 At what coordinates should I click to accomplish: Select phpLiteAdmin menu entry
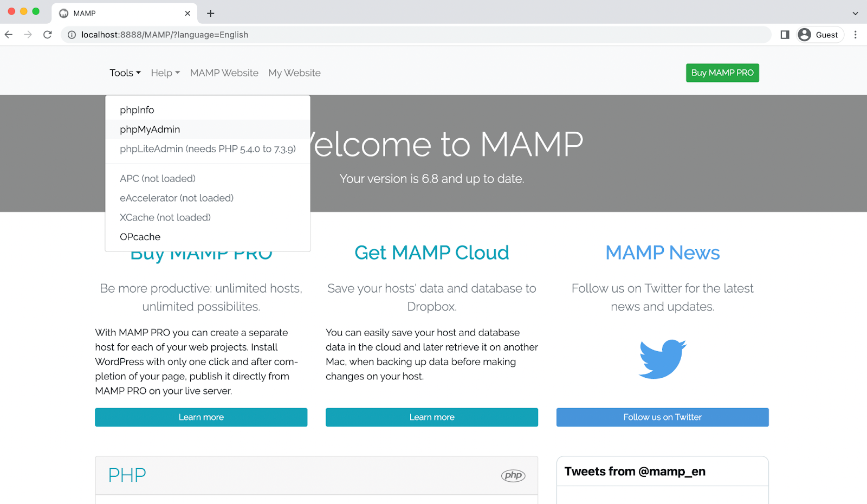click(208, 149)
